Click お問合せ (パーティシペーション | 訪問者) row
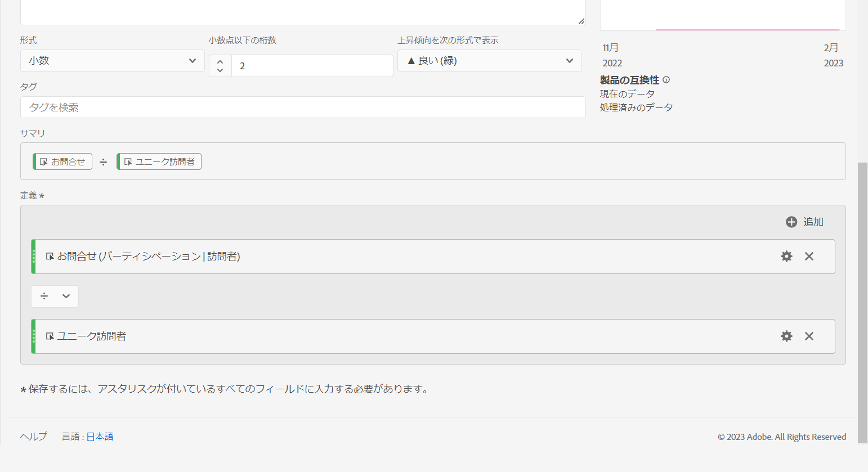This screenshot has height=472, width=868. point(433,257)
